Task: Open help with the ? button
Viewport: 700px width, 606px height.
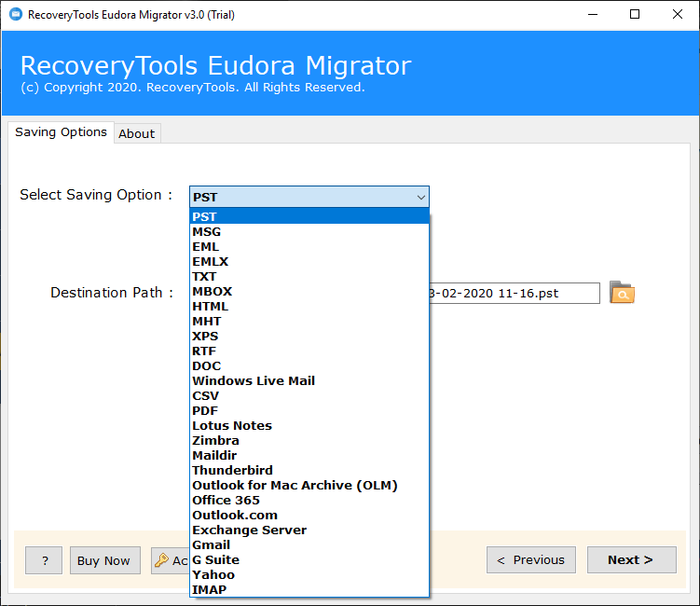Action: coord(44,560)
